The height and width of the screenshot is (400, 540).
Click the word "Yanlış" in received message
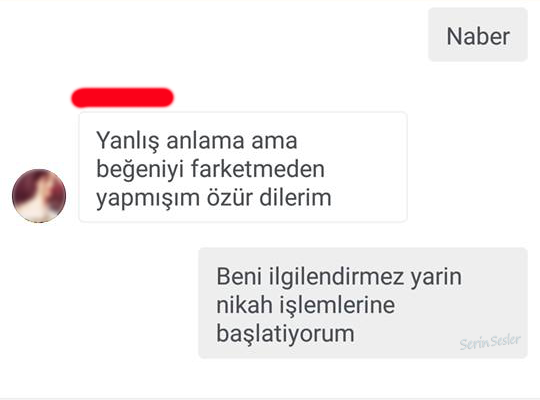(128, 141)
